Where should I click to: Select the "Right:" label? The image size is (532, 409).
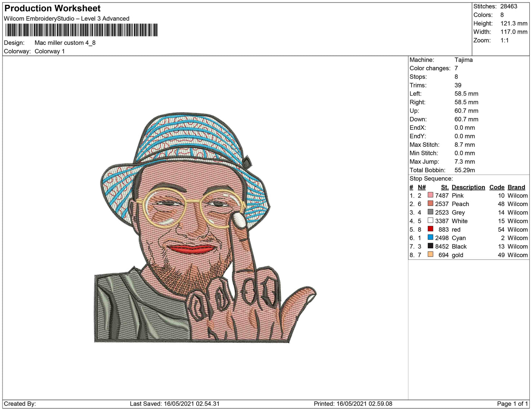(418, 102)
